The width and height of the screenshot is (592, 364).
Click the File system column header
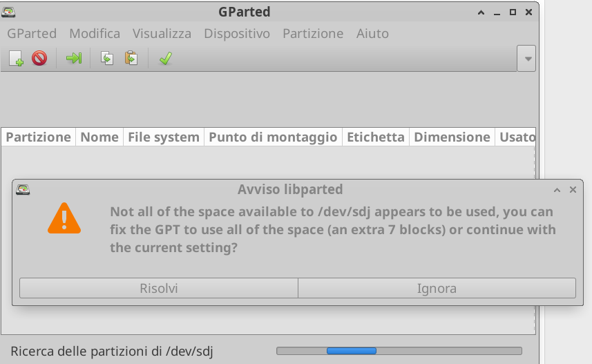click(164, 137)
